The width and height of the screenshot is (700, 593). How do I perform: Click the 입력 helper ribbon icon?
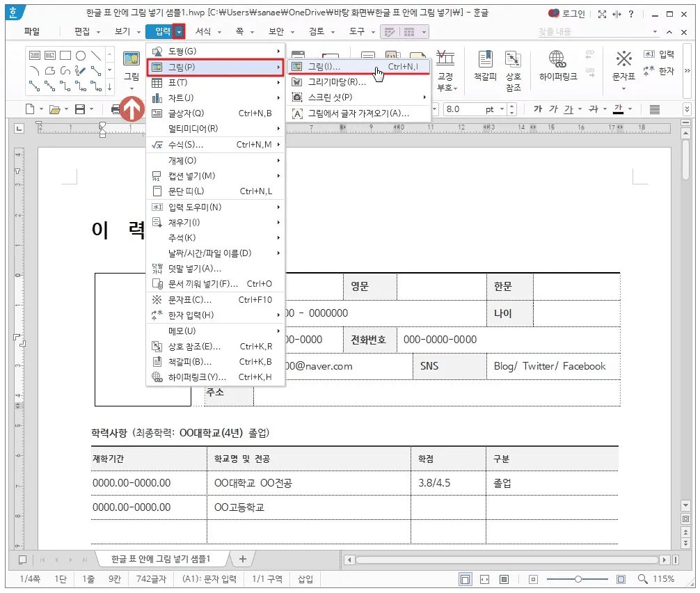click(658, 54)
